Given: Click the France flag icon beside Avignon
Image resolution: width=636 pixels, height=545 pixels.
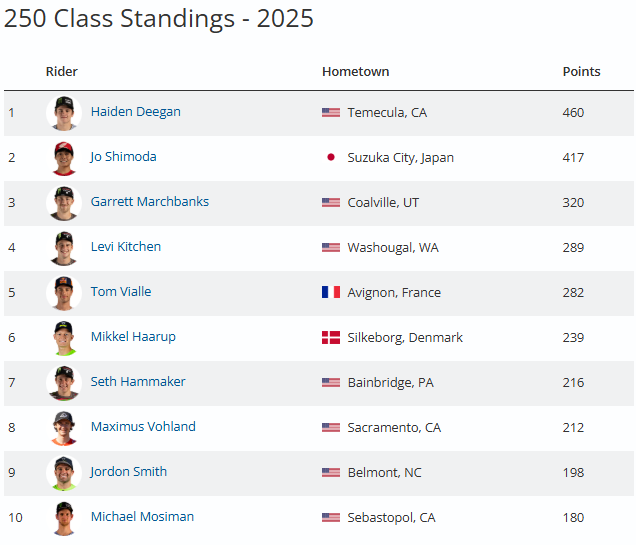Looking at the screenshot, I should click(331, 293).
